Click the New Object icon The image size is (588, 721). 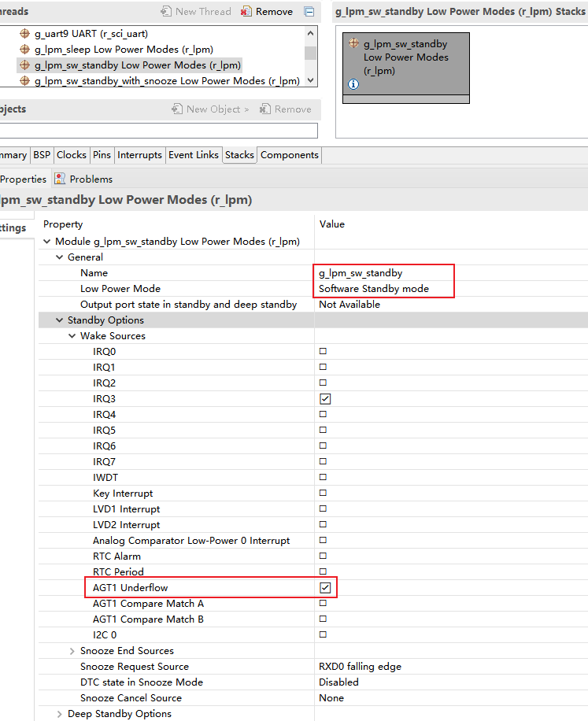pos(177,109)
